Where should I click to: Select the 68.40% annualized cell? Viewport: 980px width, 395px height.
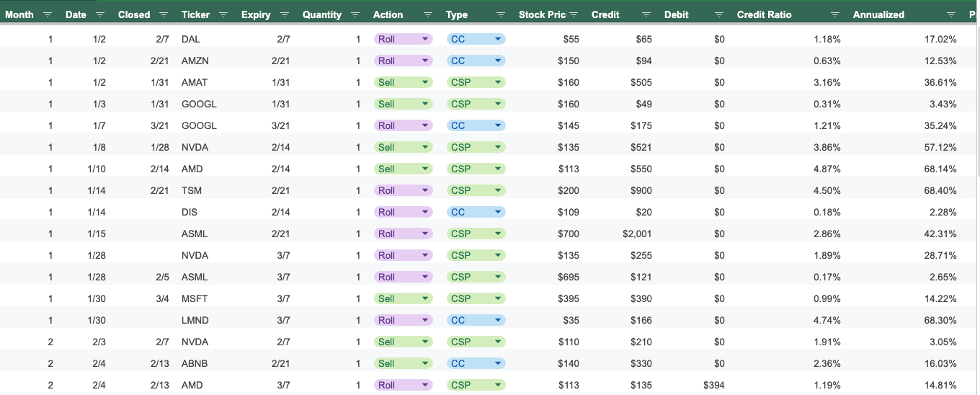click(940, 190)
